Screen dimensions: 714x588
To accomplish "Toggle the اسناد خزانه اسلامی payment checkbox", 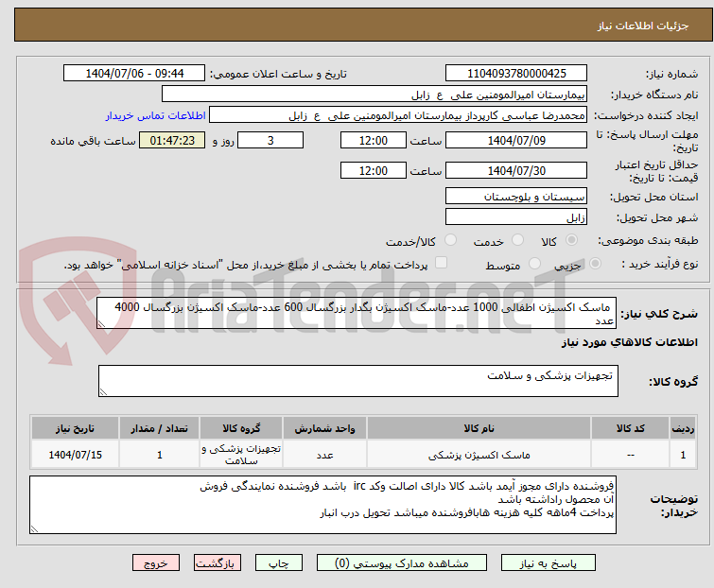I will click(441, 263).
